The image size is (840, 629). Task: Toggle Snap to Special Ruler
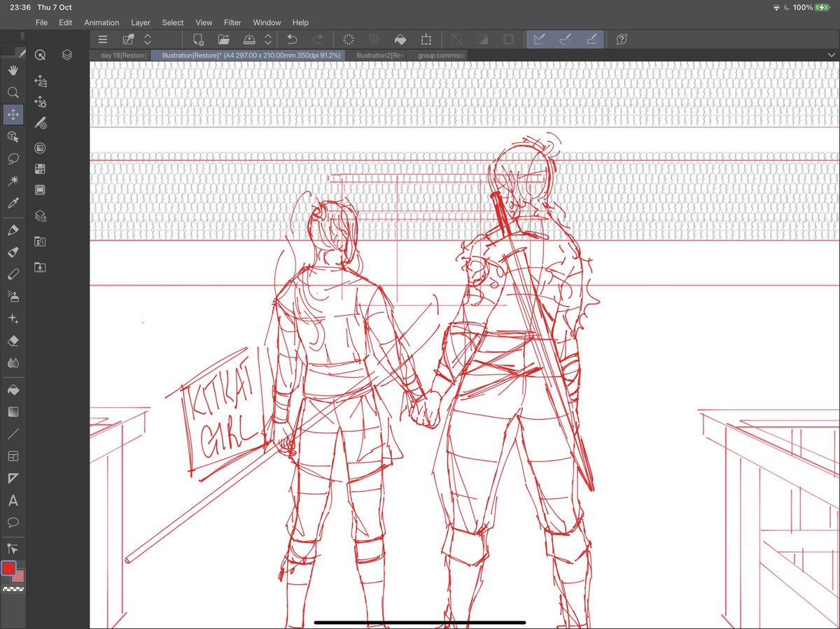coord(564,40)
